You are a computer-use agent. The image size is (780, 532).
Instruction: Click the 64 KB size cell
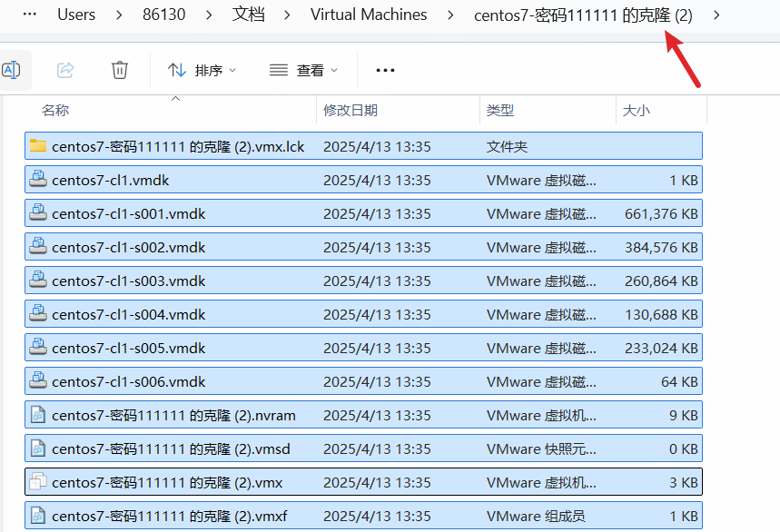point(679,381)
